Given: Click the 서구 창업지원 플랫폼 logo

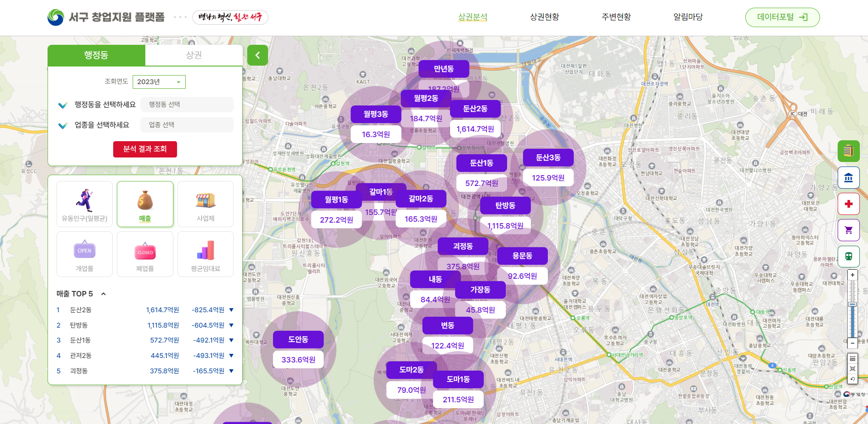Looking at the screenshot, I should click(x=106, y=17).
